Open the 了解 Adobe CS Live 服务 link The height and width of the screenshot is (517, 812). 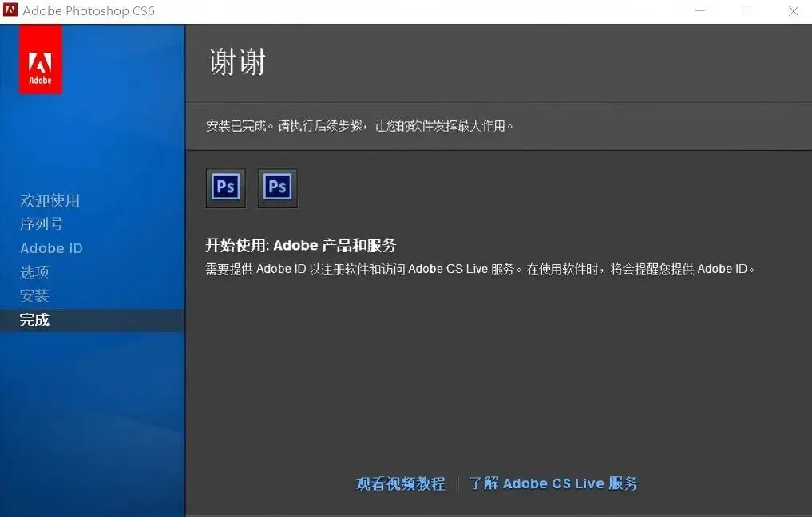(x=553, y=483)
